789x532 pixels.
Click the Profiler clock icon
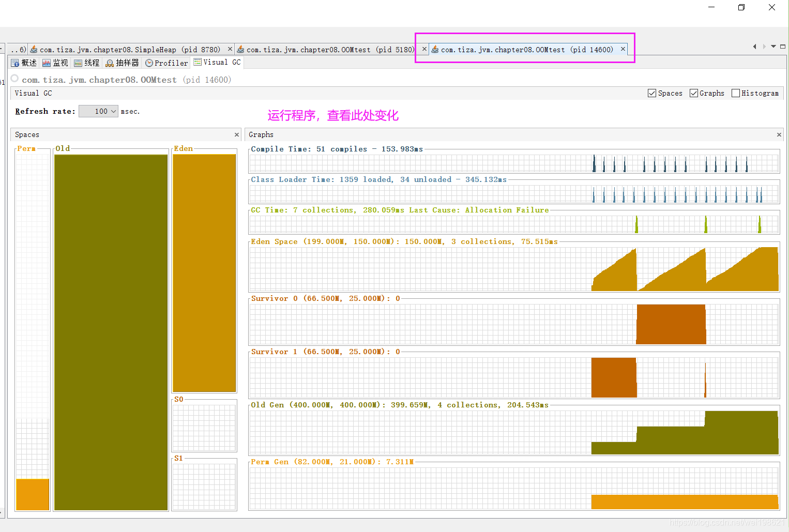[149, 63]
